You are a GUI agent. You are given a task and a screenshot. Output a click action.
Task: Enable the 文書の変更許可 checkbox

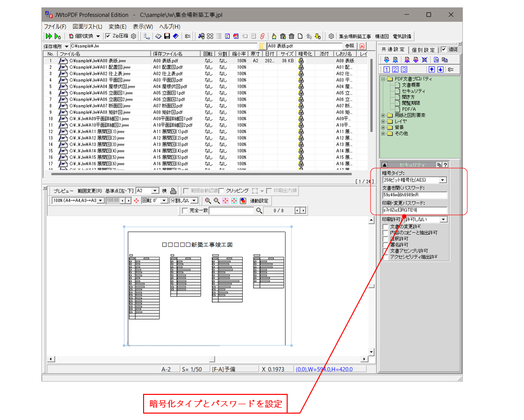click(385, 226)
